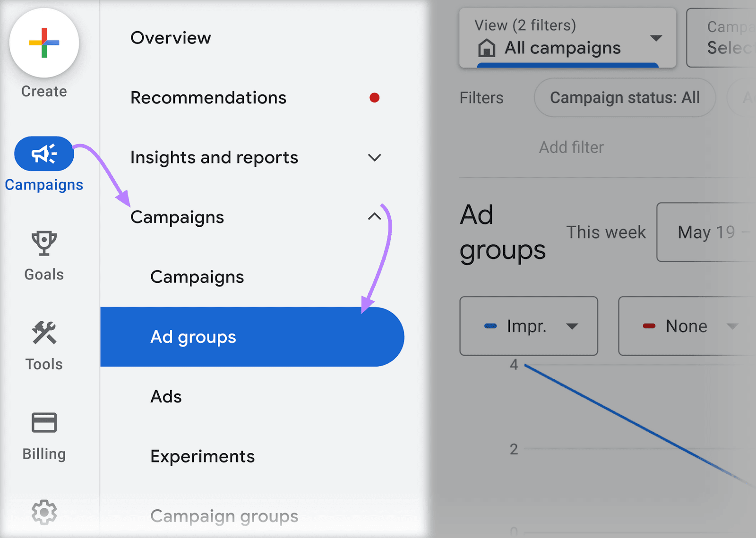This screenshot has width=756, height=538.
Task: Select the Campaigns megaphone icon
Action: tap(43, 153)
